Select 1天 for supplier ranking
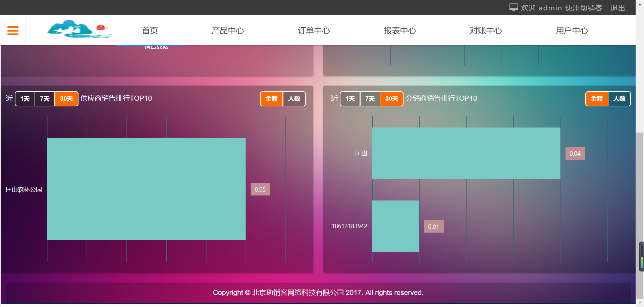Screen dimensions: 644x307 tap(25, 99)
